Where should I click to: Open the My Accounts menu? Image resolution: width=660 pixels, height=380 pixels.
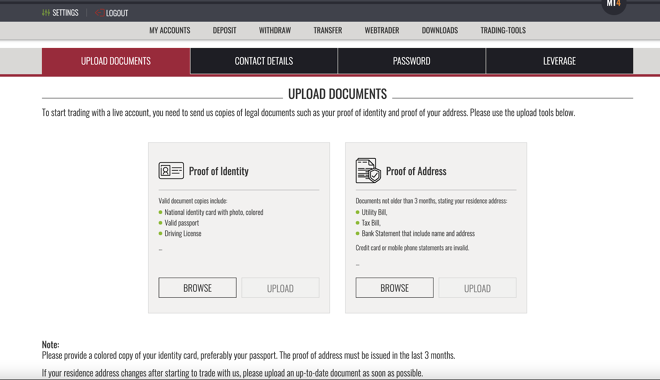[170, 30]
